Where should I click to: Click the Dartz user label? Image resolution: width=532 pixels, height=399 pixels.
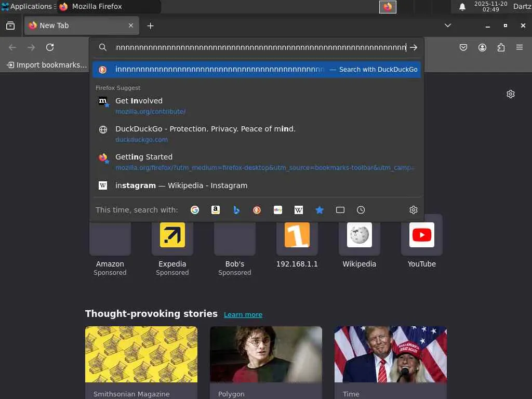click(x=522, y=6)
